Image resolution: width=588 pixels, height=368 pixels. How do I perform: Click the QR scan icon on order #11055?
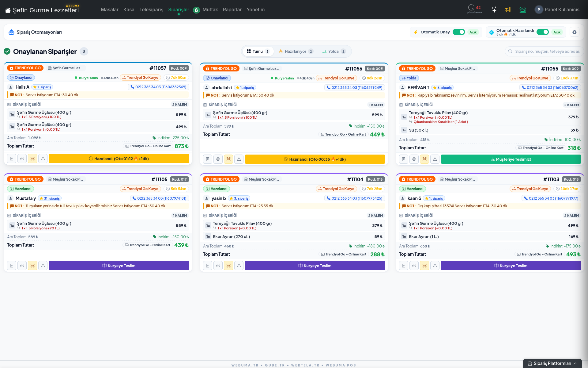pyautogui.click(x=424, y=159)
